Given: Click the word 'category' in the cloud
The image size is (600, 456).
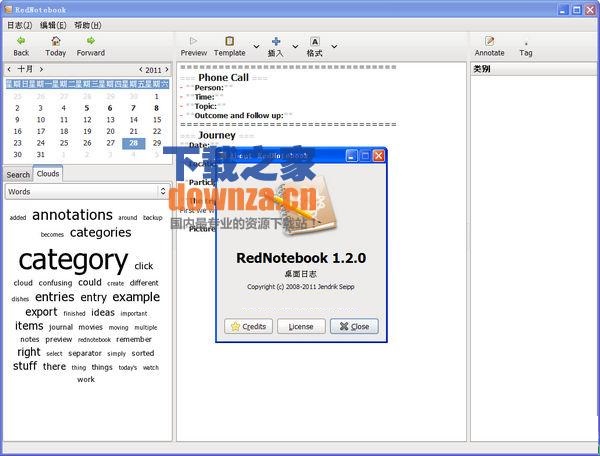Looking at the screenshot, I should pyautogui.click(x=73, y=261).
